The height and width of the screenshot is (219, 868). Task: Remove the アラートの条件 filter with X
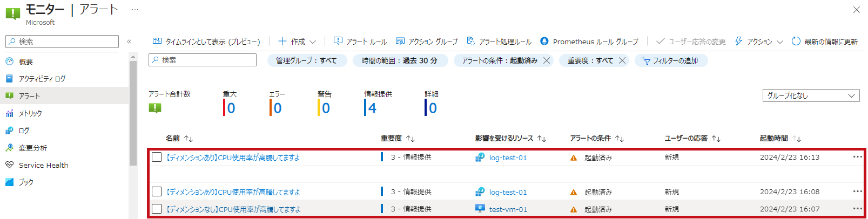point(547,60)
